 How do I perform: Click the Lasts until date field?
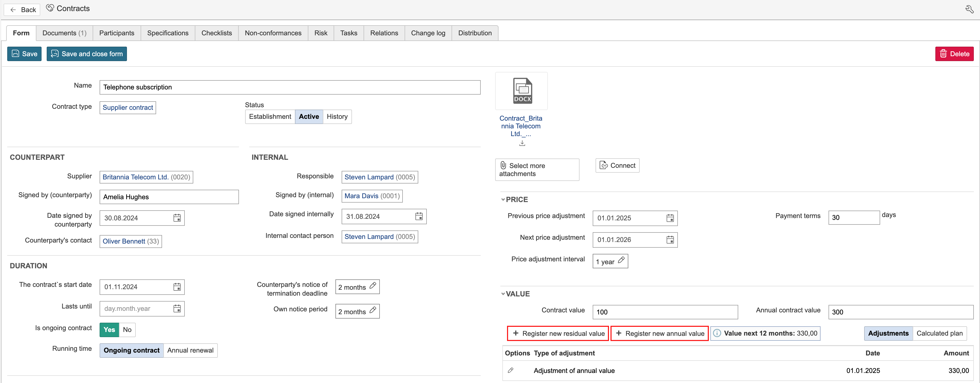pos(142,309)
